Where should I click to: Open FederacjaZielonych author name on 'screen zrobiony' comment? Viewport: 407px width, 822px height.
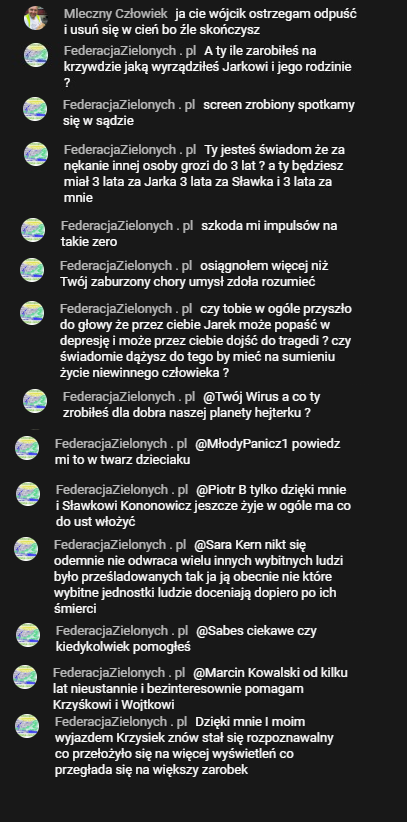pos(129,105)
